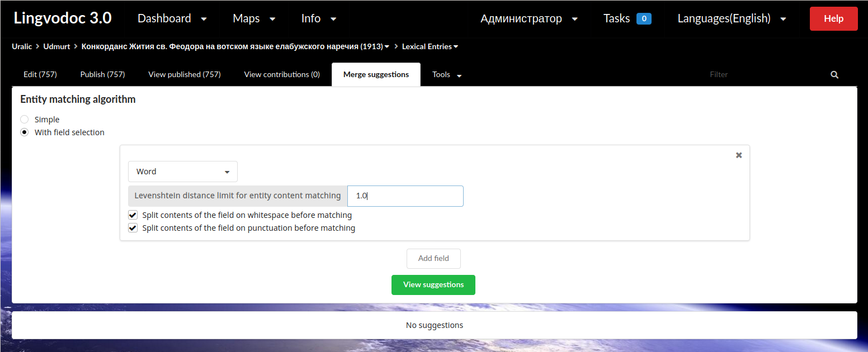The width and height of the screenshot is (868, 352).
Task: Open the Администратор account menu
Action: 528,18
